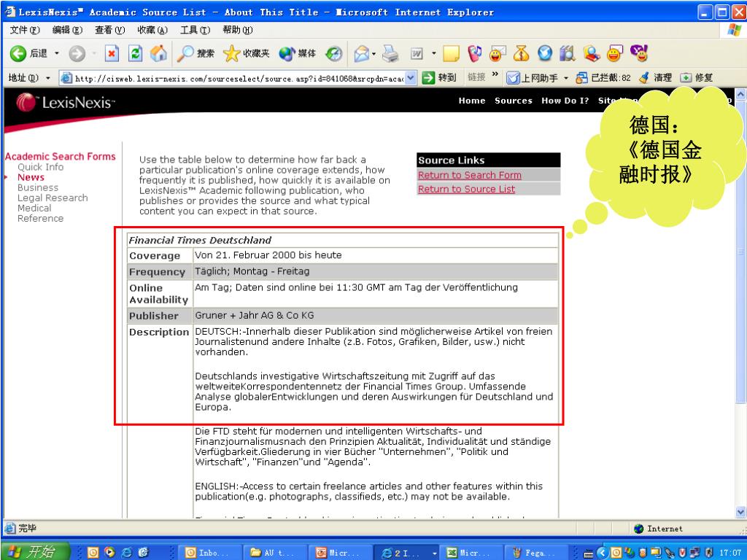
Task: Open the Help (帮助) menu
Action: coord(238,30)
